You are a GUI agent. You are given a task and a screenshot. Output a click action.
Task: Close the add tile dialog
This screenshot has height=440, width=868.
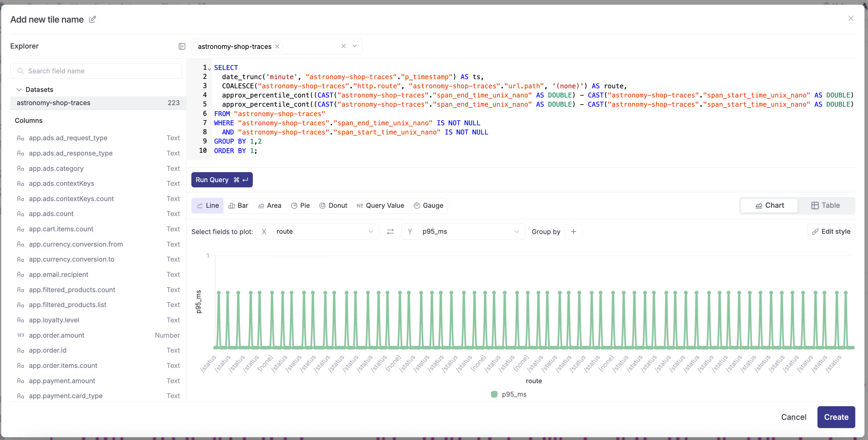(x=851, y=19)
